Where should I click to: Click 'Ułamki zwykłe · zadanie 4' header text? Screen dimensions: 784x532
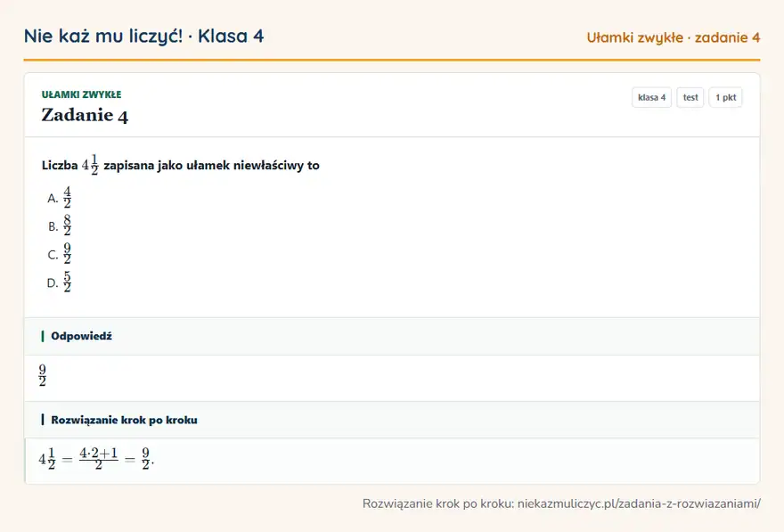673,37
